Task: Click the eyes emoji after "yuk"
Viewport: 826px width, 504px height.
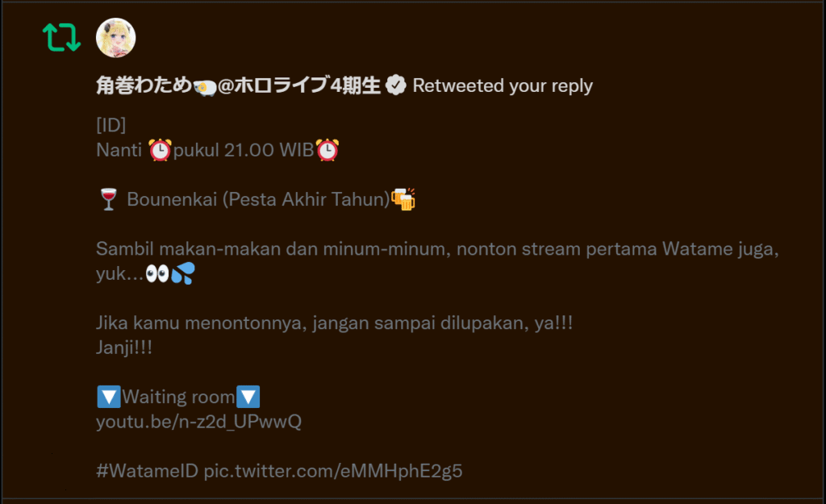Action: point(157,274)
